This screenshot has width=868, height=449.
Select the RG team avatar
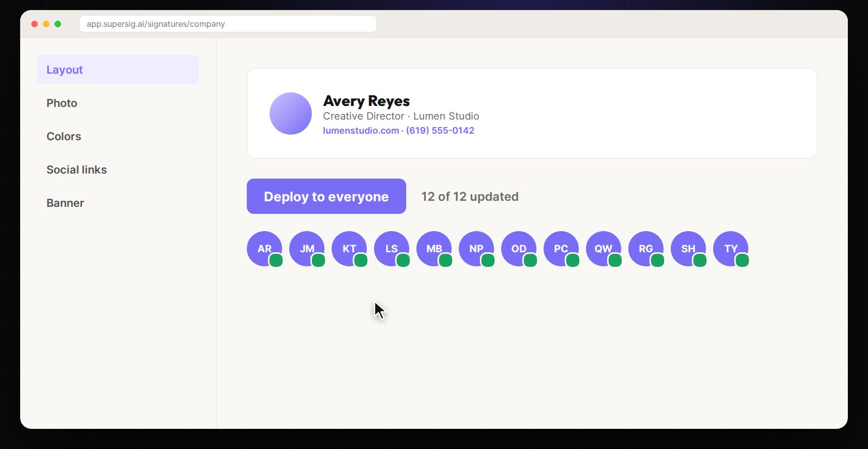point(646,249)
